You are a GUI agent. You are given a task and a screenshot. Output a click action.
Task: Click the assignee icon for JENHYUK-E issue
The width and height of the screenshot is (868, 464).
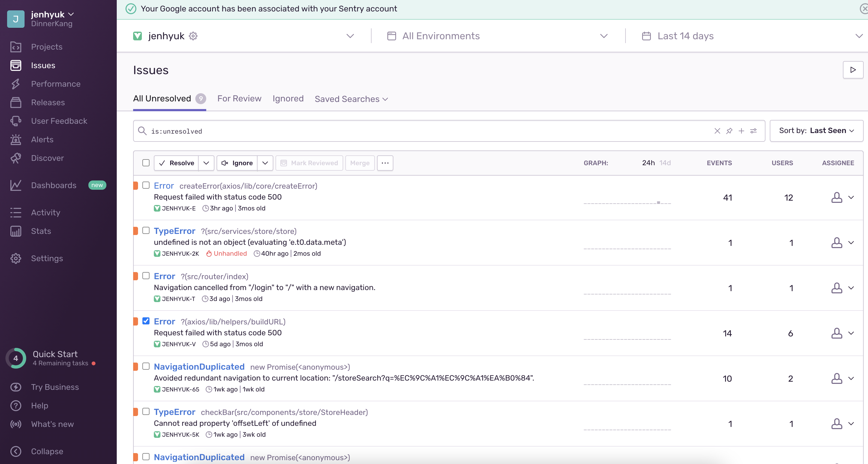[836, 198]
